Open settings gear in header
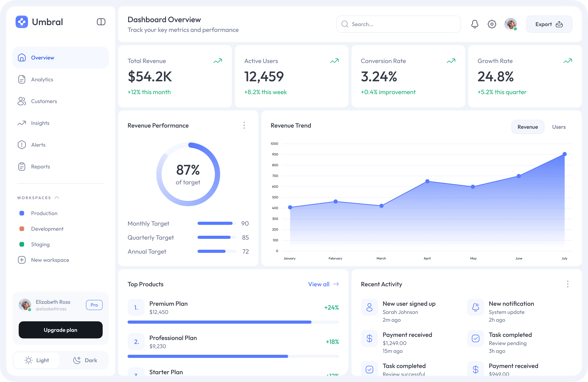 coord(492,24)
